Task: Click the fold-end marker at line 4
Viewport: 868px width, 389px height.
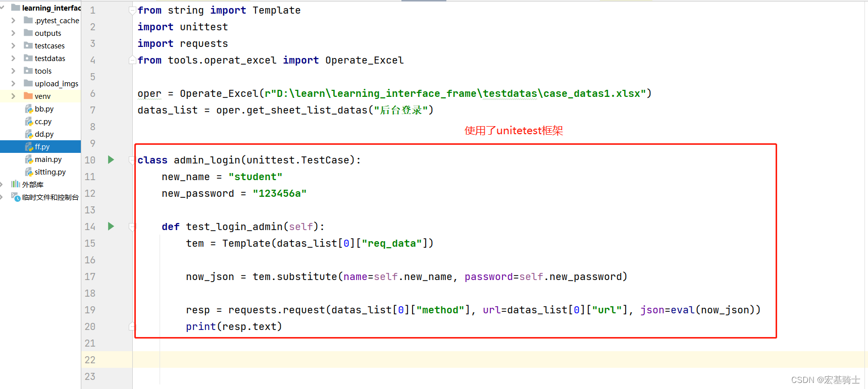Action: (x=132, y=60)
